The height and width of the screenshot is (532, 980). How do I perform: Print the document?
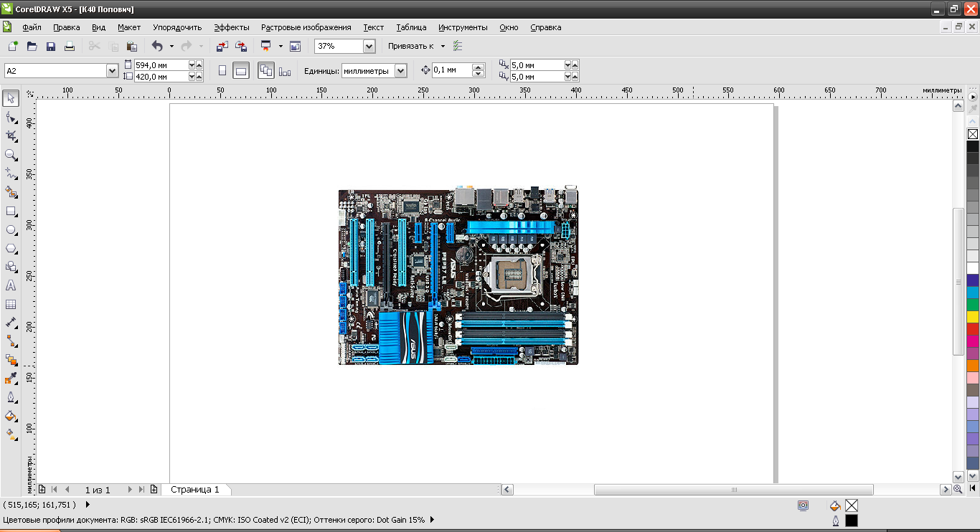[x=70, y=46]
